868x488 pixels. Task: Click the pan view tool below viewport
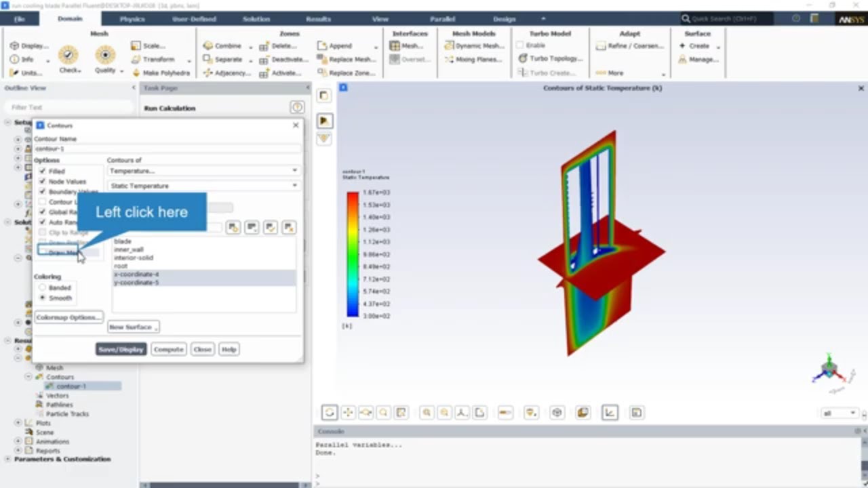(348, 412)
